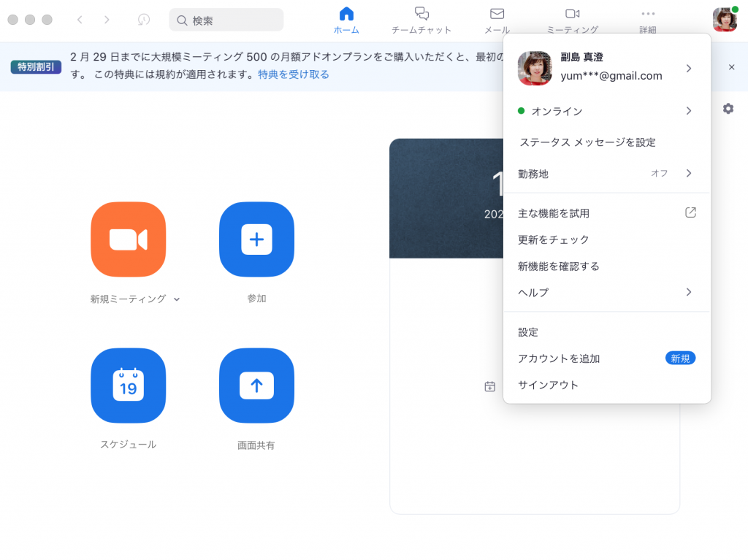Expand 新規ミーティング dropdown arrow
748x560 pixels.
[177, 299]
